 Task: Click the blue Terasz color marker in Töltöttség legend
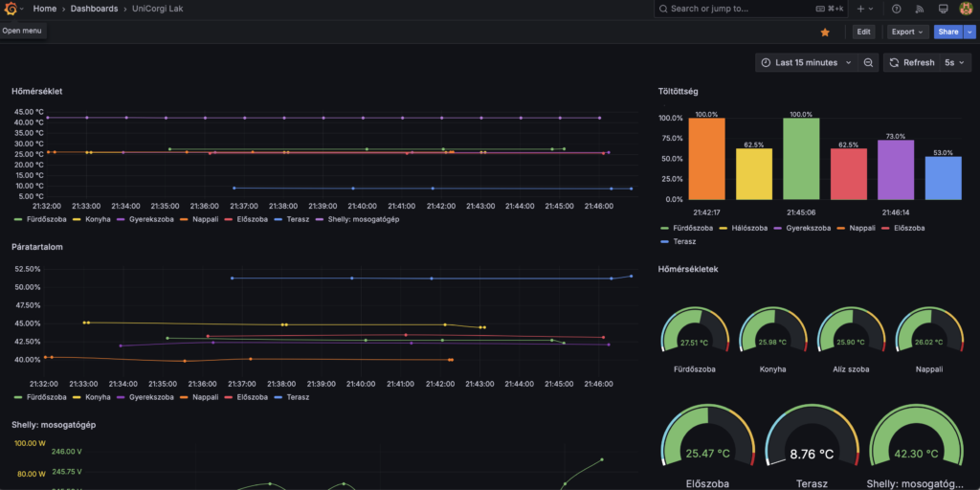coord(664,241)
